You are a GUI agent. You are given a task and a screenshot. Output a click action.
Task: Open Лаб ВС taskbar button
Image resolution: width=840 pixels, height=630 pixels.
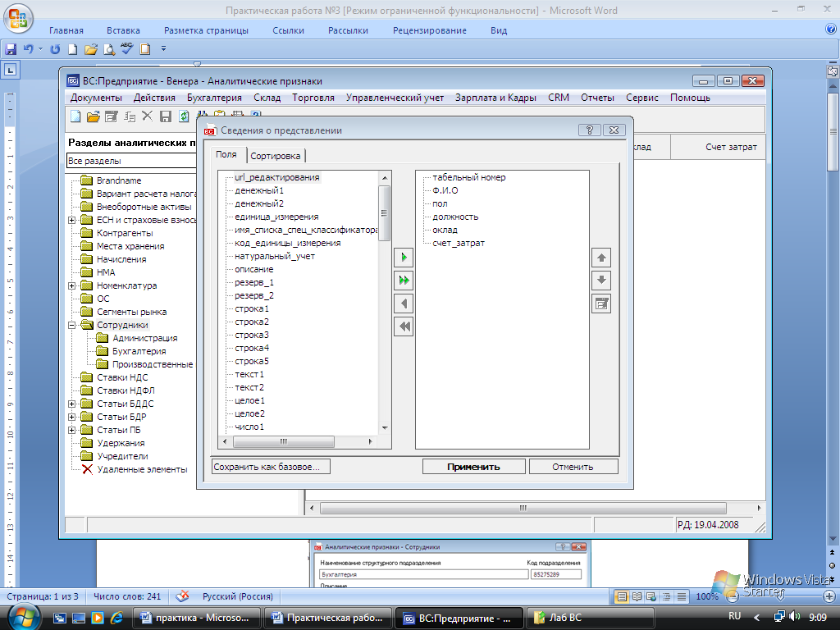coord(591,618)
